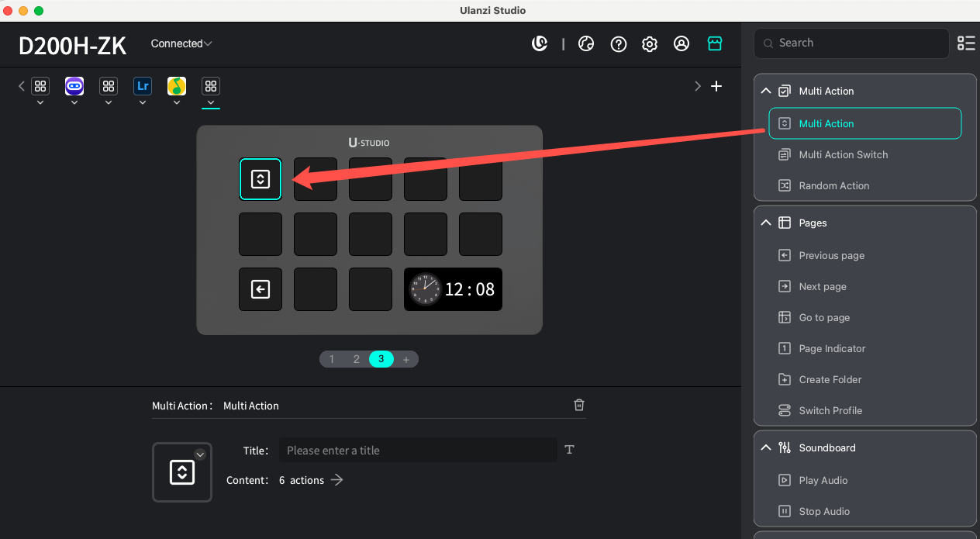Screen dimensions: 980x539
Task: Click the help question mark icon
Action: [619, 44]
